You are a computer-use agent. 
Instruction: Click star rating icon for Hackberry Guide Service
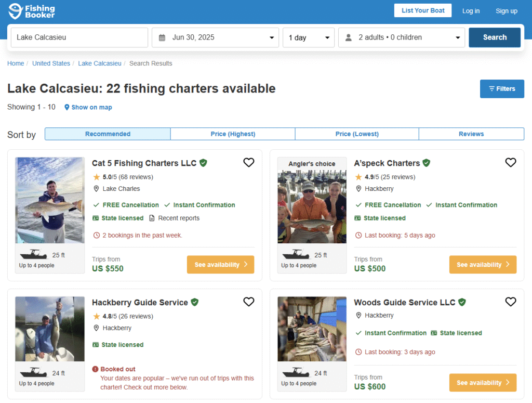click(97, 316)
